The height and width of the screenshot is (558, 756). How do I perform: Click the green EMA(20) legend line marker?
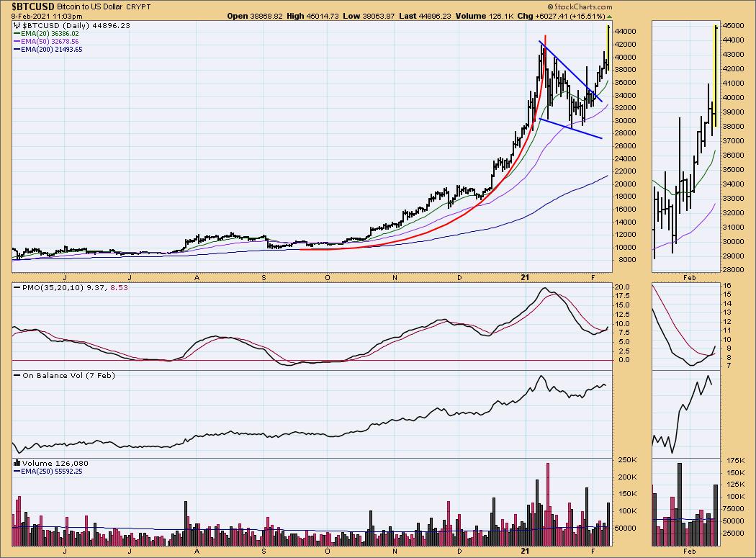(x=17, y=34)
